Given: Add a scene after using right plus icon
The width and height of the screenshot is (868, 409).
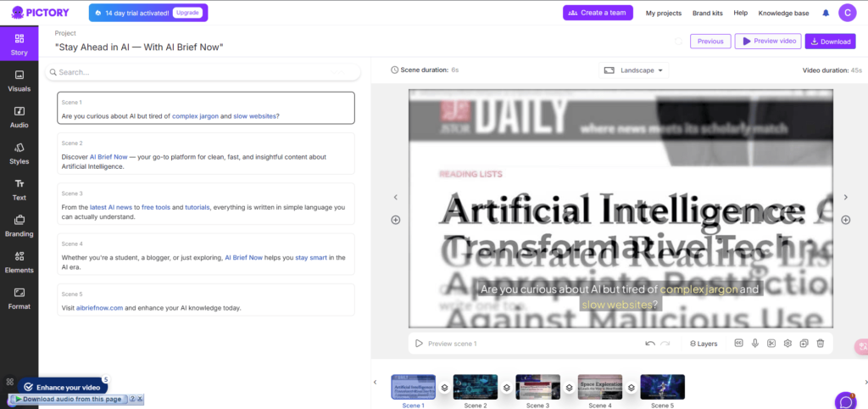Looking at the screenshot, I should click(845, 220).
